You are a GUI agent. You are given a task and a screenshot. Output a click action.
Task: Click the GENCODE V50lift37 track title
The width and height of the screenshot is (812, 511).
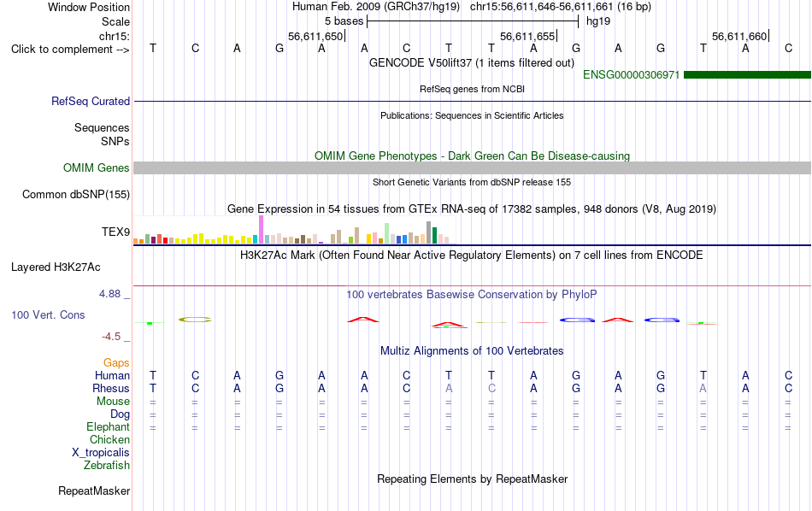point(472,62)
